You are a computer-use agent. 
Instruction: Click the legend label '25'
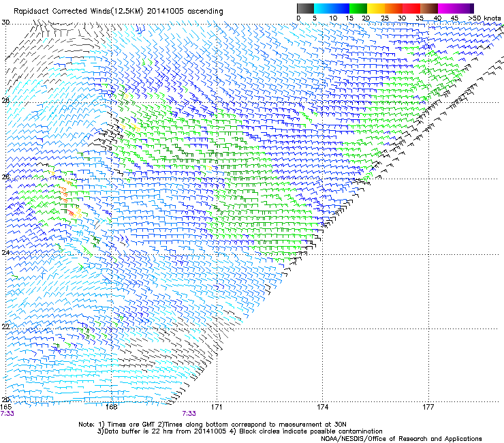[x=385, y=18]
